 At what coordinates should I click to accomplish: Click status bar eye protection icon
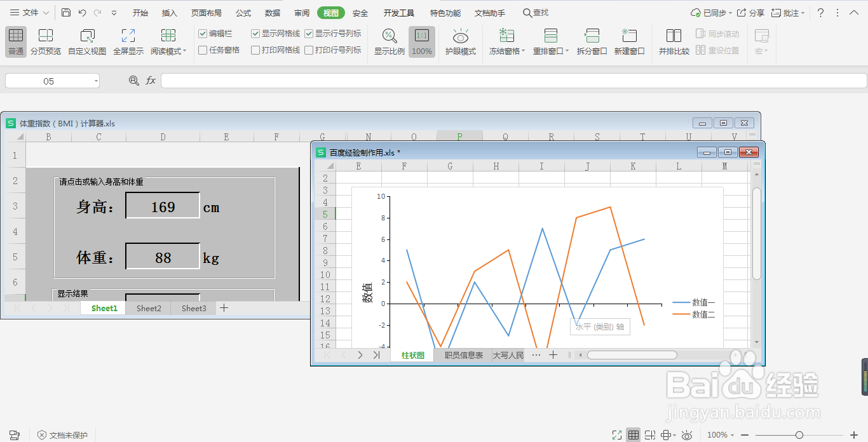pyautogui.click(x=687, y=435)
